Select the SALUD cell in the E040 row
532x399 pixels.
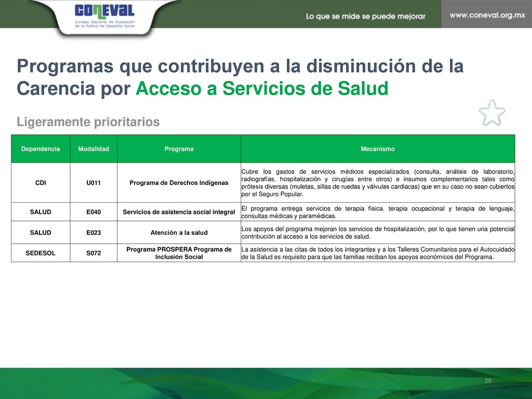[41, 212]
